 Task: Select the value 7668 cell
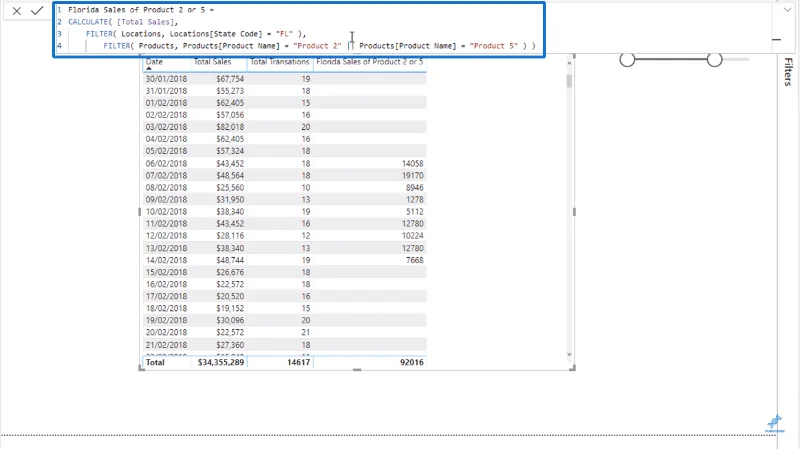coord(415,260)
